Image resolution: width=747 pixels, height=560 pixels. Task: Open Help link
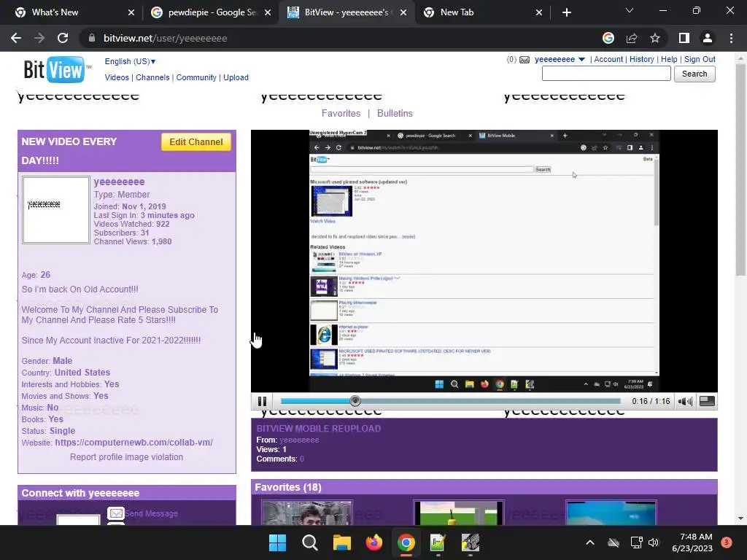click(669, 60)
